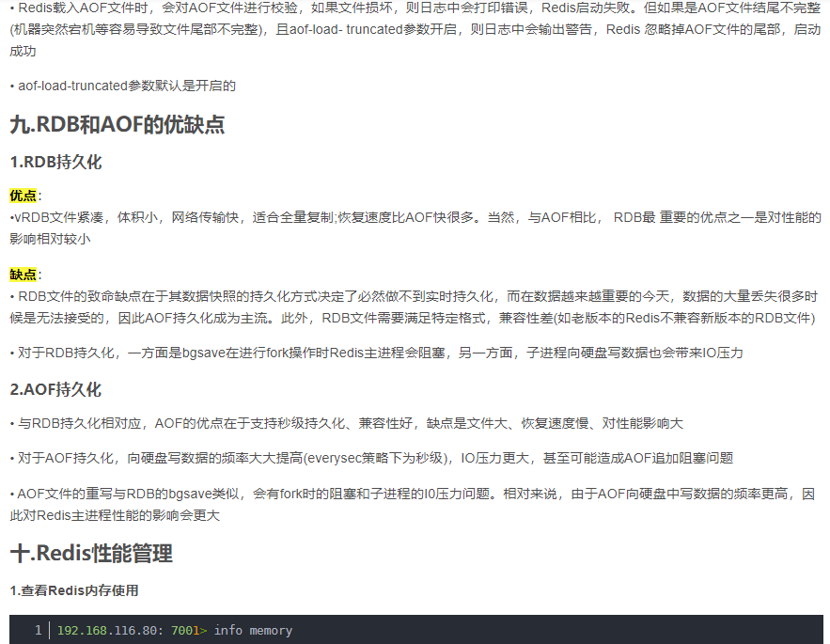The image size is (830, 644).
Task: Click the highlighted 优点 label
Action: (23, 196)
